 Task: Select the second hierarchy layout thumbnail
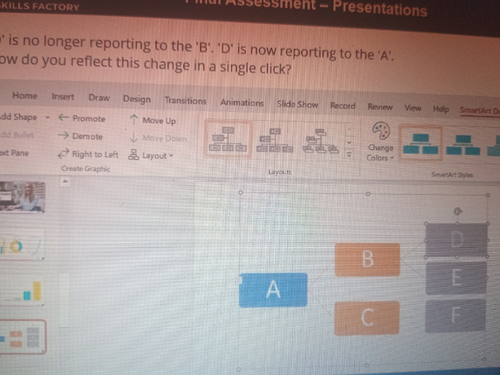point(275,141)
